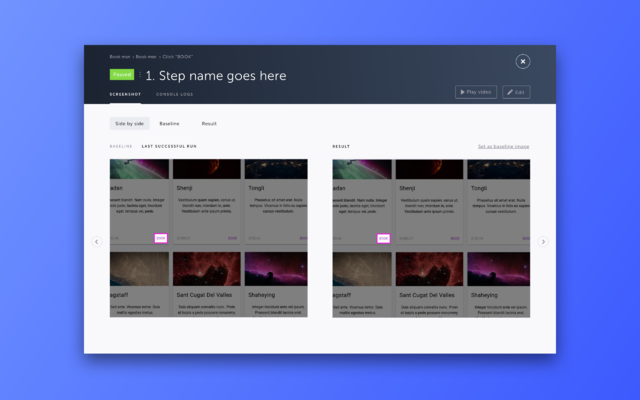The width and height of the screenshot is (640, 400).
Task: Select the Side by side view
Action: point(129,124)
